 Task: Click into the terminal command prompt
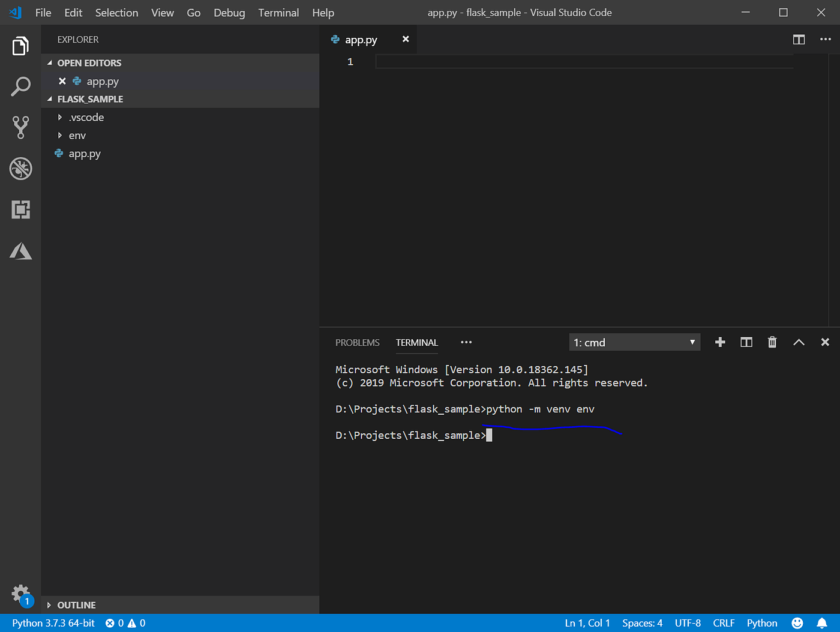point(540,435)
